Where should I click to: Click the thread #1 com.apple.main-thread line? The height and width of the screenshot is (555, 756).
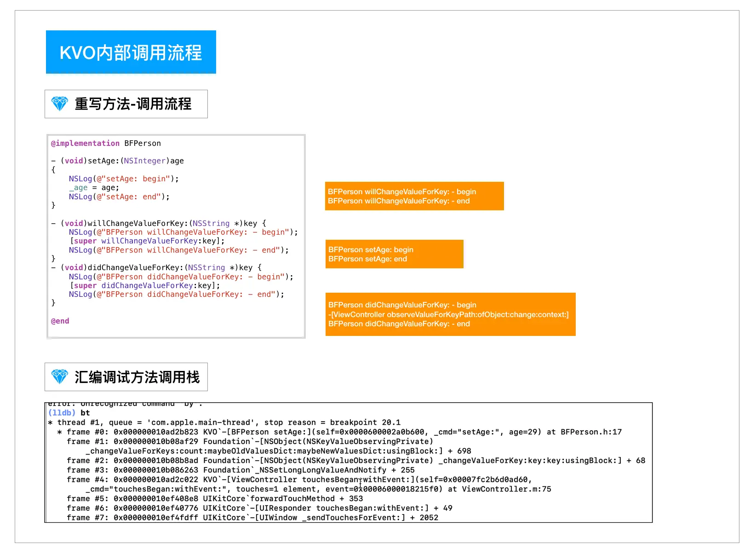[x=224, y=422]
